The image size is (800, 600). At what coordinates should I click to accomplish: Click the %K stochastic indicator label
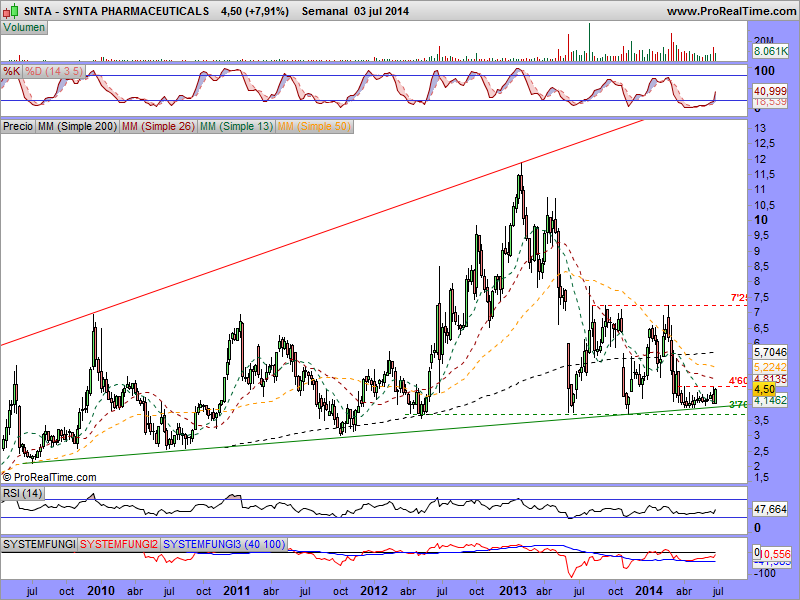tap(11, 71)
